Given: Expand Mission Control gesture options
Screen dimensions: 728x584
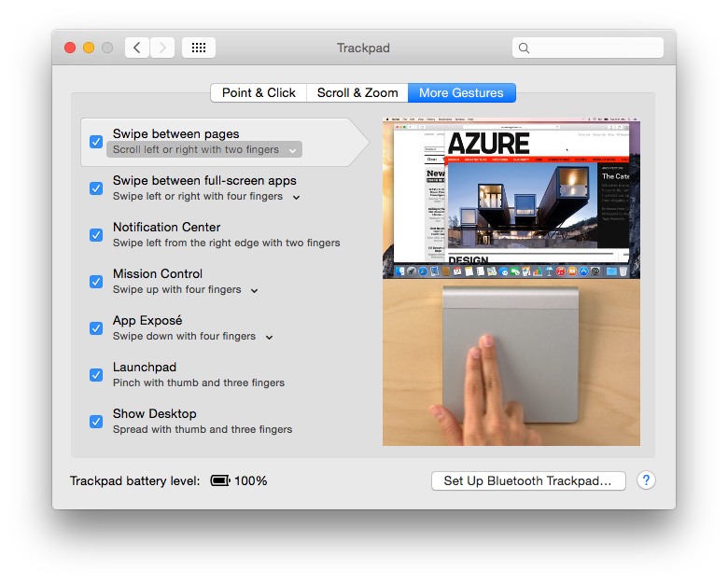Looking at the screenshot, I should [254, 290].
